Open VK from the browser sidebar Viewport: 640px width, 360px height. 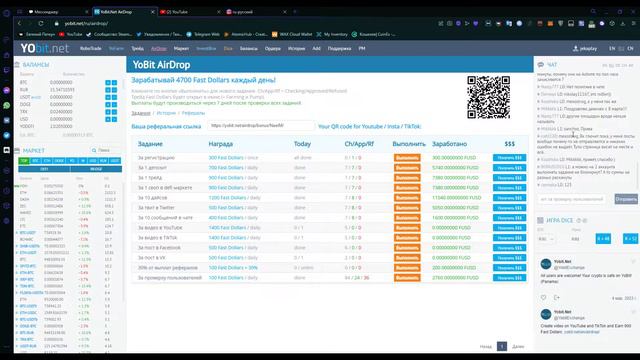click(x=7, y=120)
